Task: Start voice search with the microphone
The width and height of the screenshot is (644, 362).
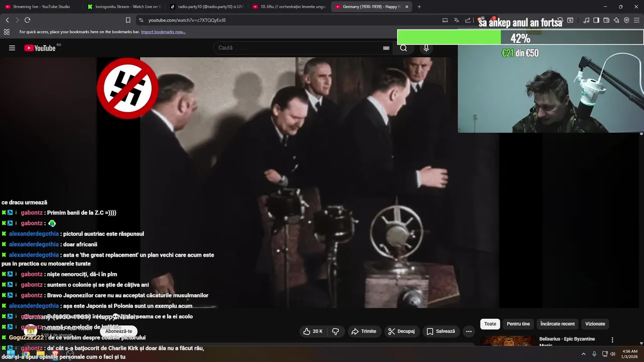Action: pos(426,48)
